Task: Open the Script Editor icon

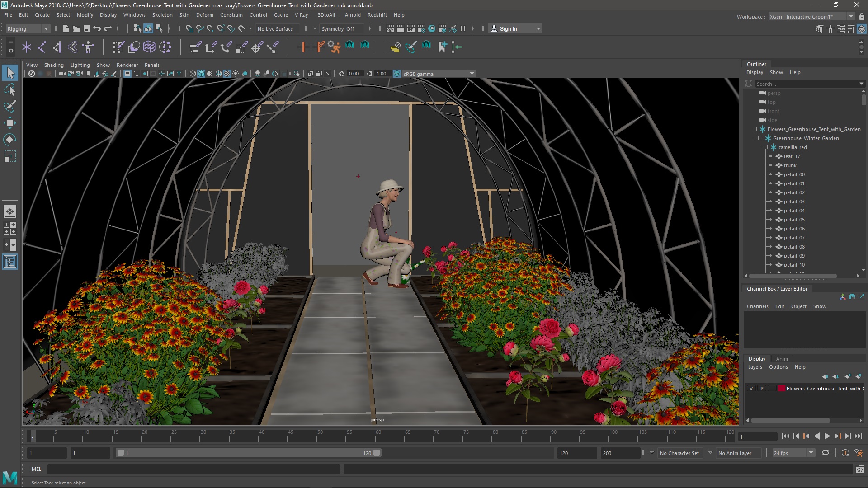Action: pyautogui.click(x=859, y=469)
